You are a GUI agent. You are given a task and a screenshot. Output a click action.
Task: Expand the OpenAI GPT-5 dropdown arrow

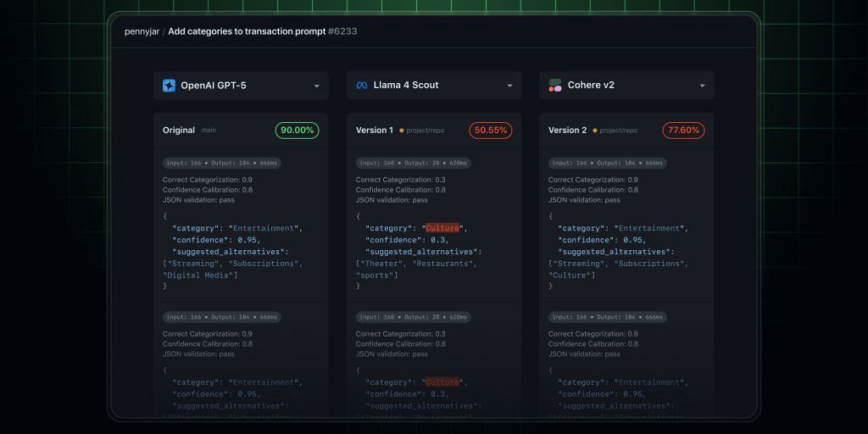(317, 86)
